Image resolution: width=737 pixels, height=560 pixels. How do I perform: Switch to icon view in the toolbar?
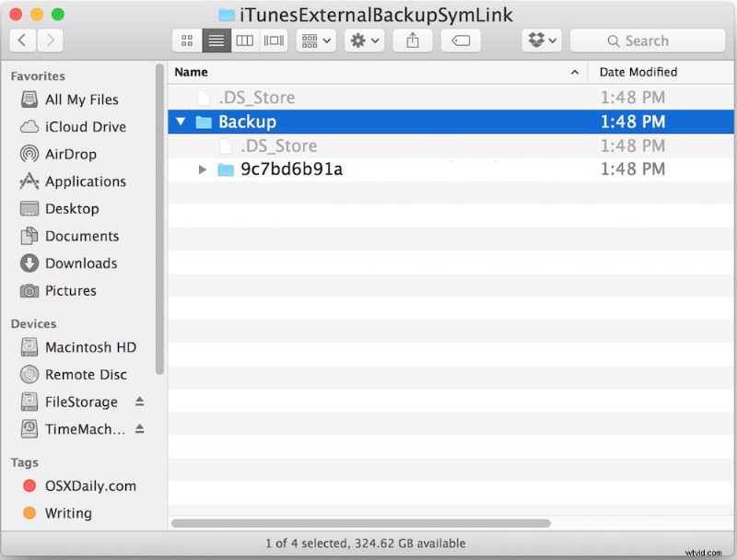[186, 40]
